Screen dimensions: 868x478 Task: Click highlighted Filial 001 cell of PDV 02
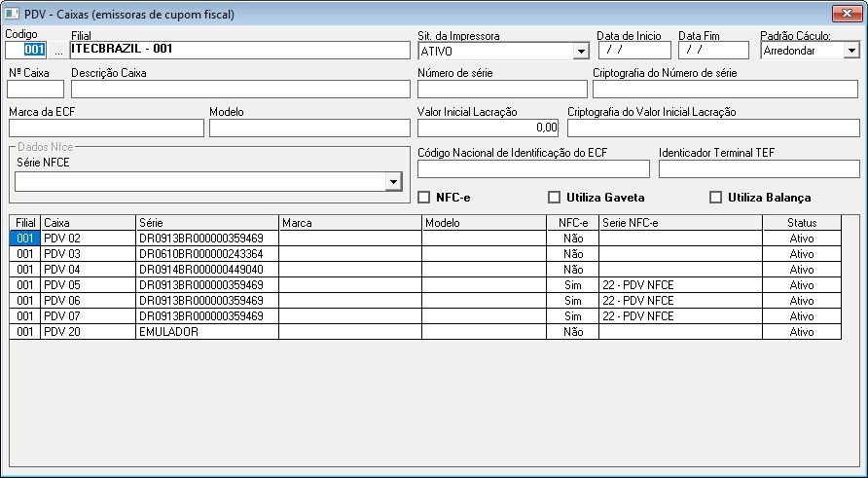(25, 239)
